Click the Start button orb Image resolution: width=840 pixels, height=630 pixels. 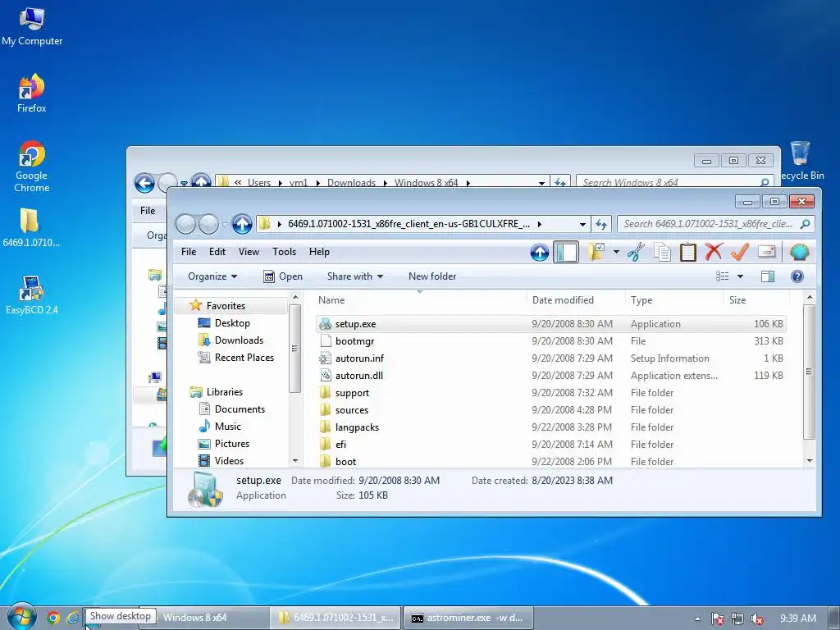(x=22, y=617)
